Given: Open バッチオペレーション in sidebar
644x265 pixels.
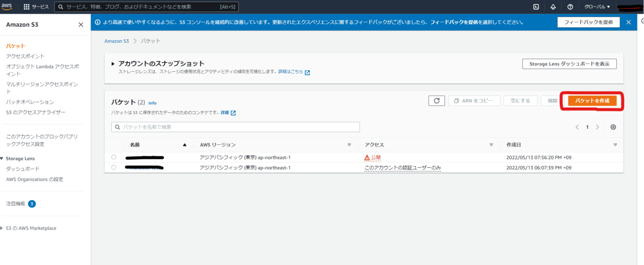Looking at the screenshot, I should tap(30, 102).
